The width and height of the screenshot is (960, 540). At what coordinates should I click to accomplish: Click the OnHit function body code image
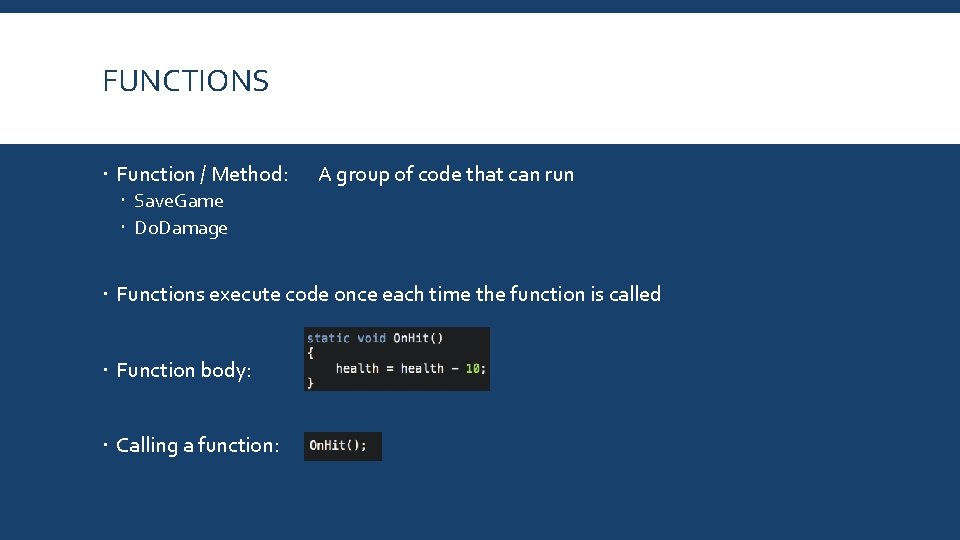pyautogui.click(x=397, y=359)
